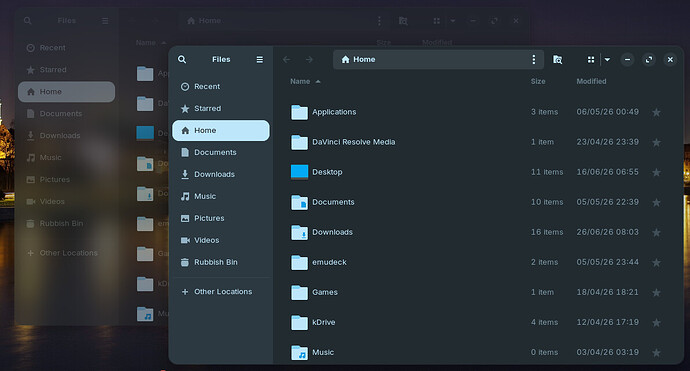Click the 'Games' file name text
This screenshot has height=371, width=690.
(x=325, y=292)
